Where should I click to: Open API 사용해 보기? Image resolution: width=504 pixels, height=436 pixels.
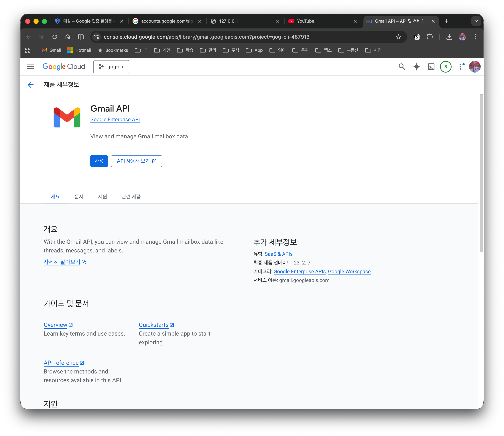coord(136,161)
